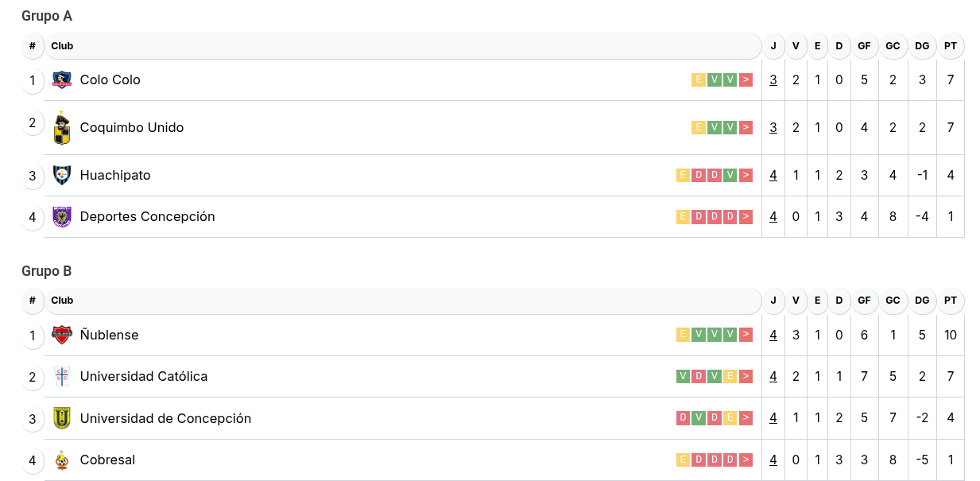Open the Coquimbo Unido team name
980x481 pixels.
132,127
